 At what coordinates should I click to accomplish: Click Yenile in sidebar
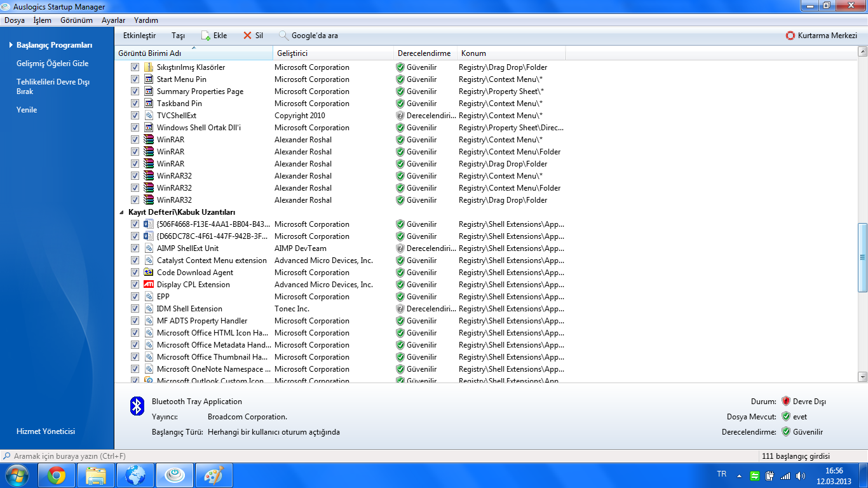point(27,110)
